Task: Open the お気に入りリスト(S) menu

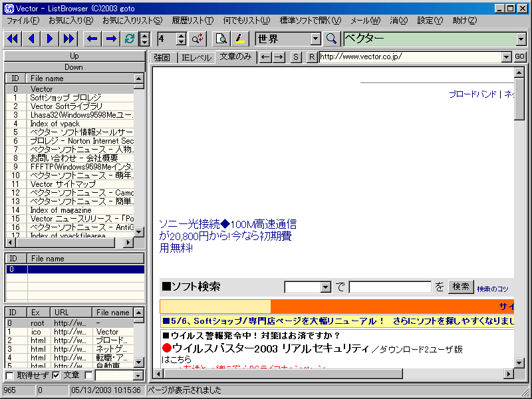Action: tap(132, 21)
